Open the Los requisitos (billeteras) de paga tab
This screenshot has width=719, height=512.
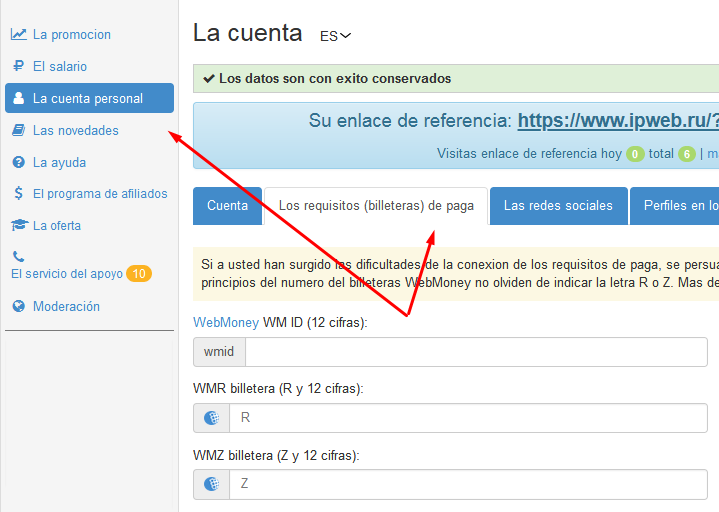(x=376, y=206)
